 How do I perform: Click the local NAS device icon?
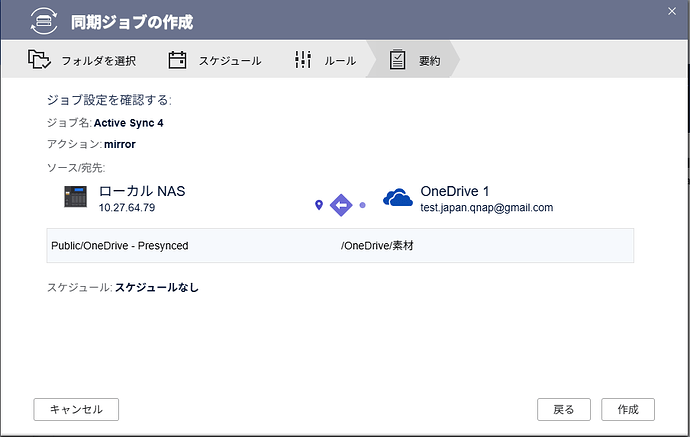[76, 198]
